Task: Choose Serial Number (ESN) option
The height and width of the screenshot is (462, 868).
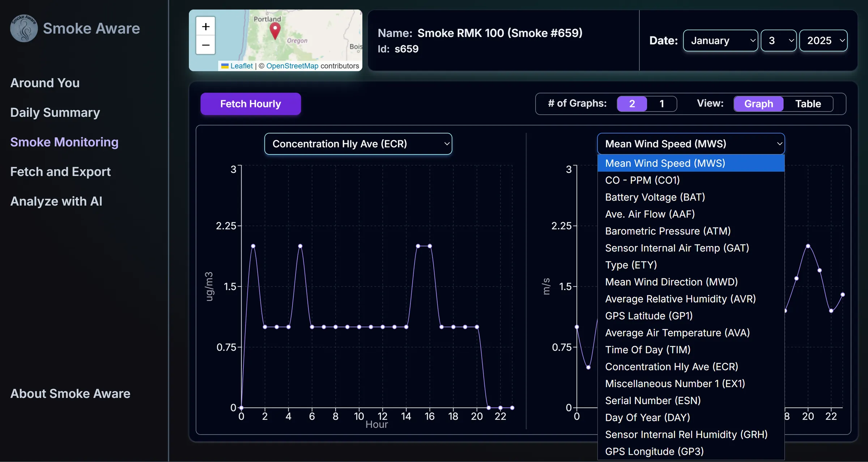Action: tap(691, 401)
